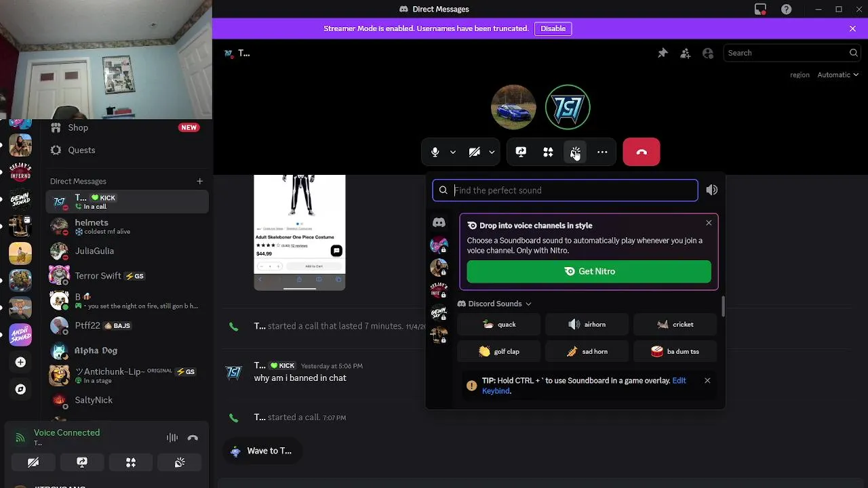Click Get Nitro button

click(589, 271)
